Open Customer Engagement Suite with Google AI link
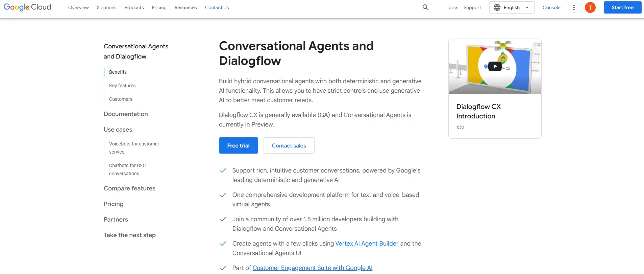Viewport: 644px width, 274px height. [x=313, y=268]
